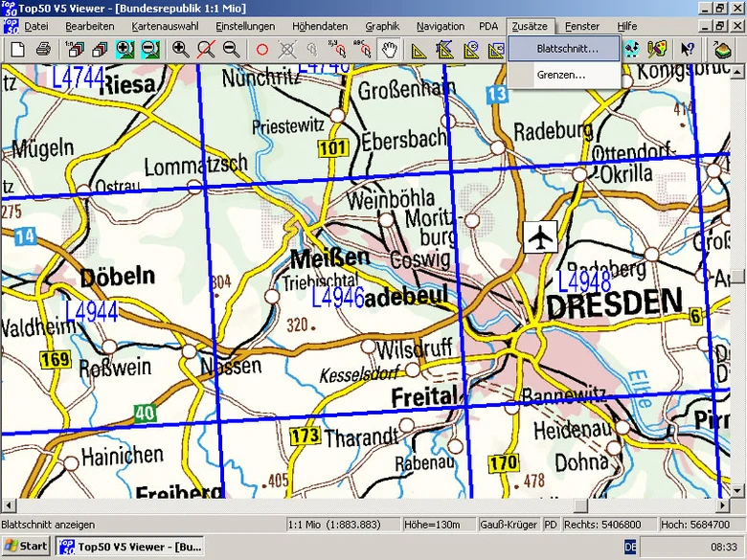Click the vertical scrollbar down arrow
This screenshot has height=560, width=747.
pos(737,490)
